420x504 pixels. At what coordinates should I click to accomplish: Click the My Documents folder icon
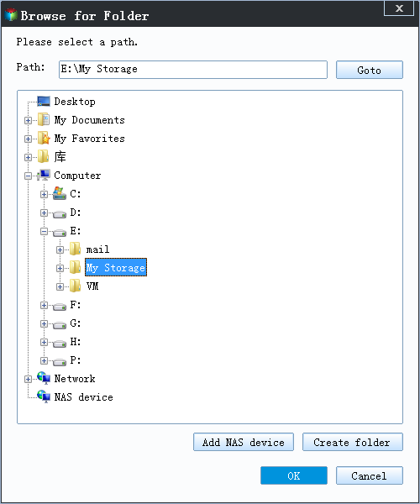click(x=44, y=120)
